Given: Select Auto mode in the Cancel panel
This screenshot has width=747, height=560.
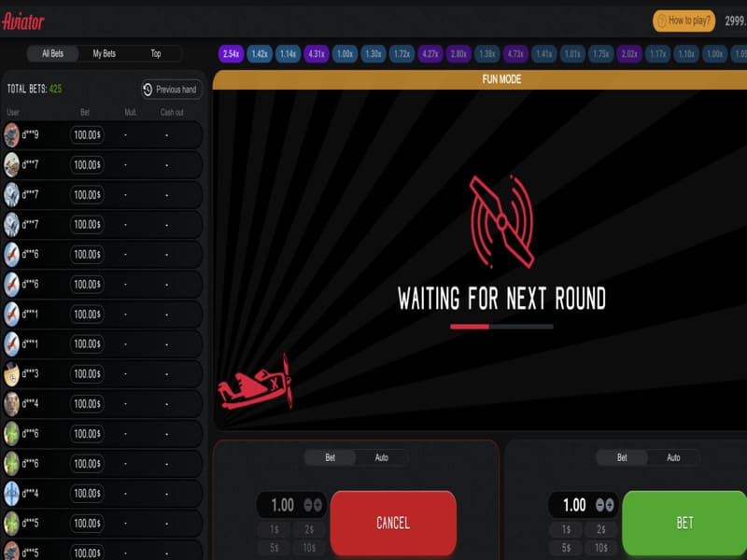Looking at the screenshot, I should pos(382,457).
